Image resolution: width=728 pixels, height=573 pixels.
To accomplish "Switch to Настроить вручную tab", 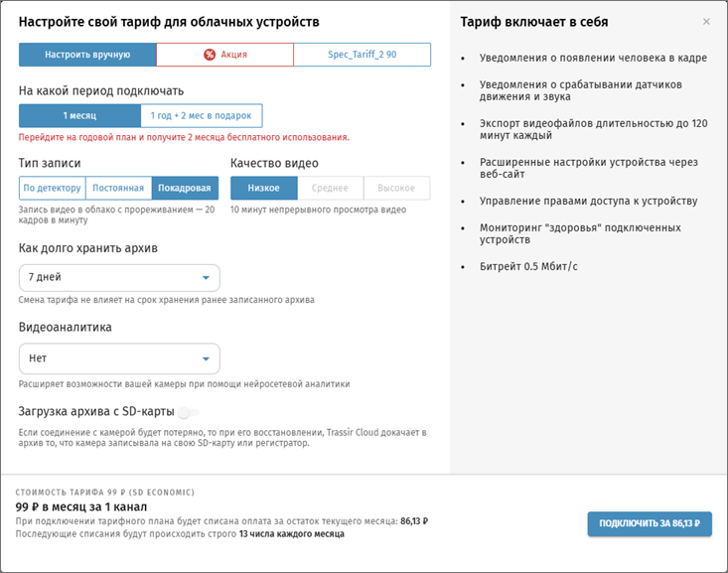I will click(87, 55).
